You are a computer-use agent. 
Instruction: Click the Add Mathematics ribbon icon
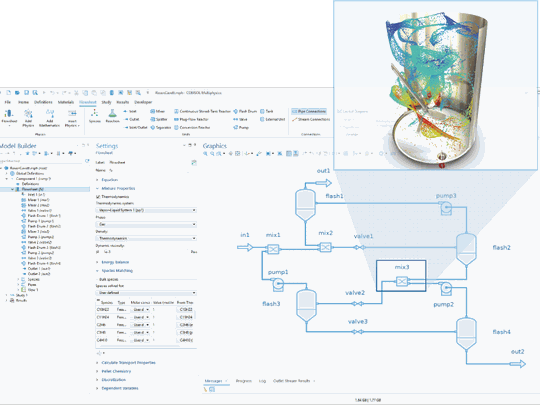point(50,117)
